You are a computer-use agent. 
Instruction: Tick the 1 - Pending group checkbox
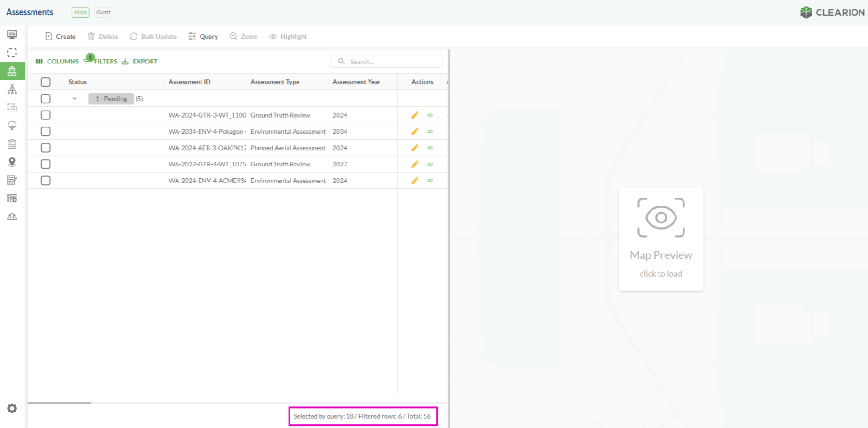46,99
